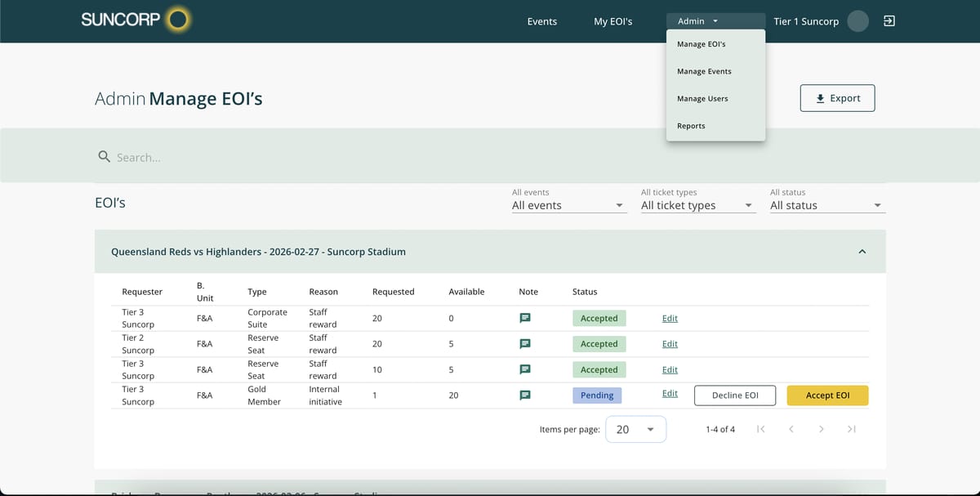Click the Reason column header

click(x=323, y=292)
